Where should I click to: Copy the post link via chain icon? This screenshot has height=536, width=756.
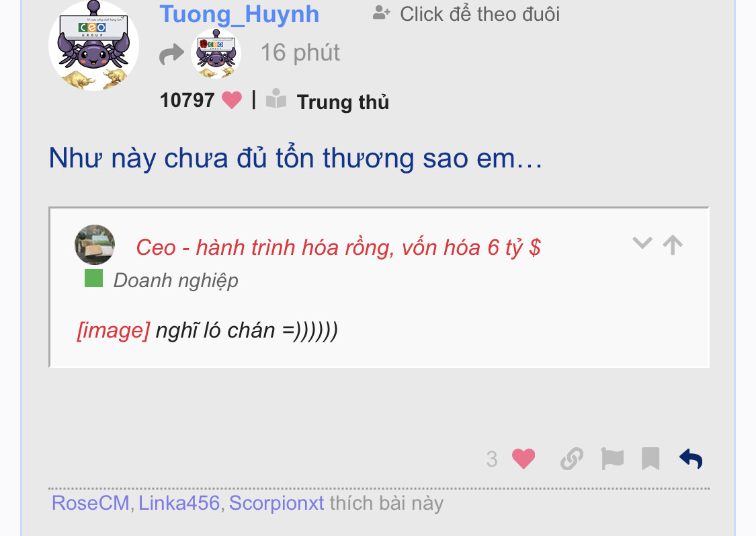tap(572, 459)
